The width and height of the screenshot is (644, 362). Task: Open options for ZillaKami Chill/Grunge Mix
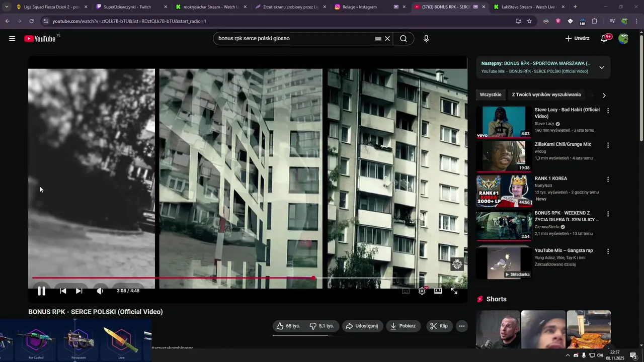click(x=608, y=145)
